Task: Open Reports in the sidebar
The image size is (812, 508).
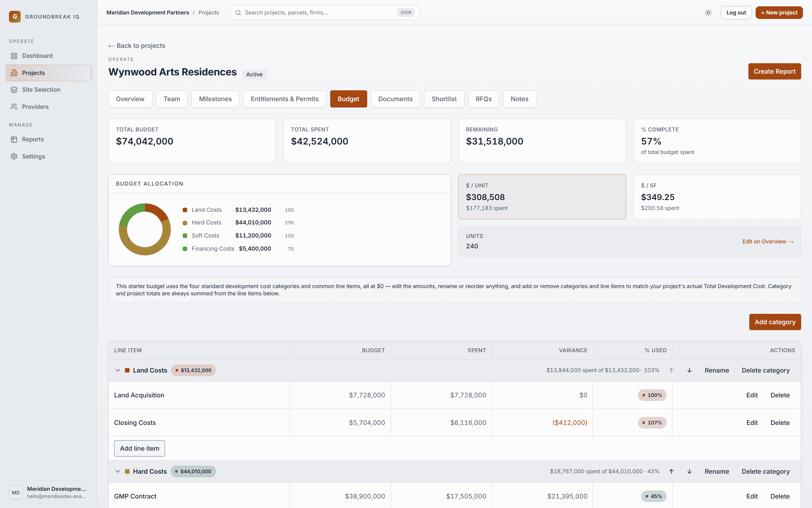Action: pos(48,140)
